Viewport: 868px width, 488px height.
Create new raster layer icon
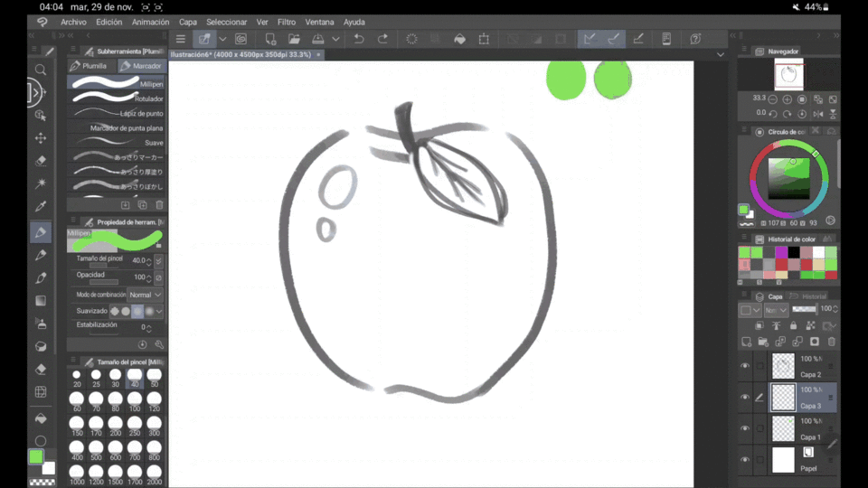[746, 342]
